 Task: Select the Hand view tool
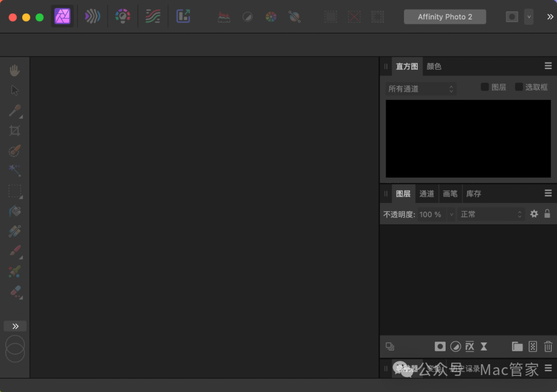tap(14, 70)
